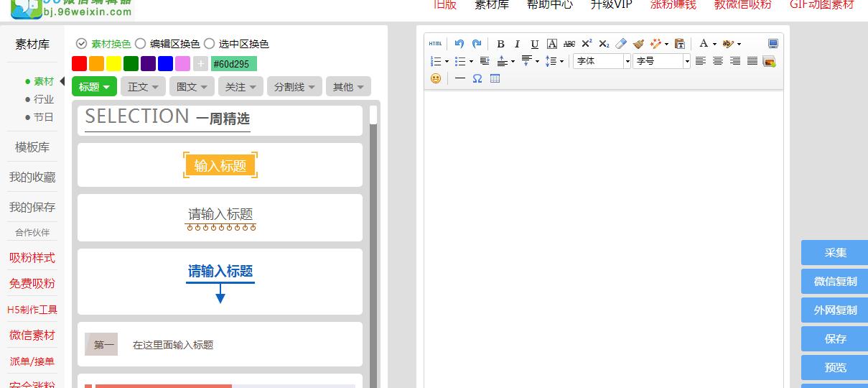Open the 字体 font family combo box
Viewport: 868px width, 388px height.
602,61
